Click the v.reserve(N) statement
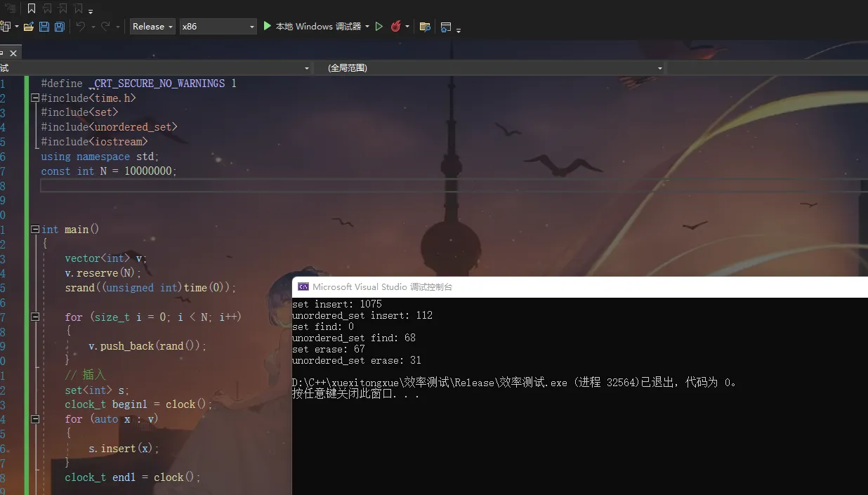Viewport: 868px width, 495px height. [103, 273]
